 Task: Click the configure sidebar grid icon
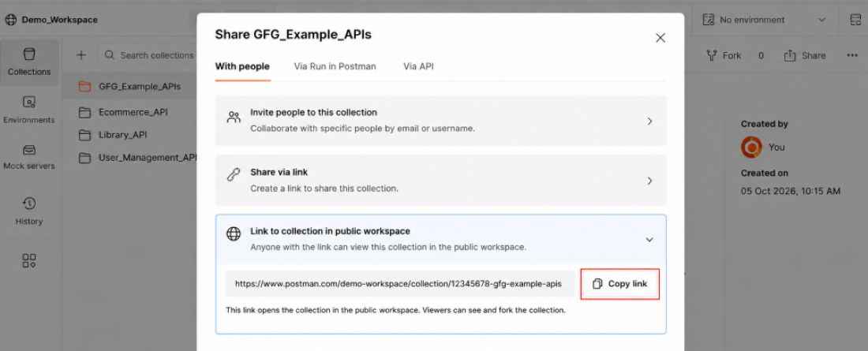pos(28,261)
